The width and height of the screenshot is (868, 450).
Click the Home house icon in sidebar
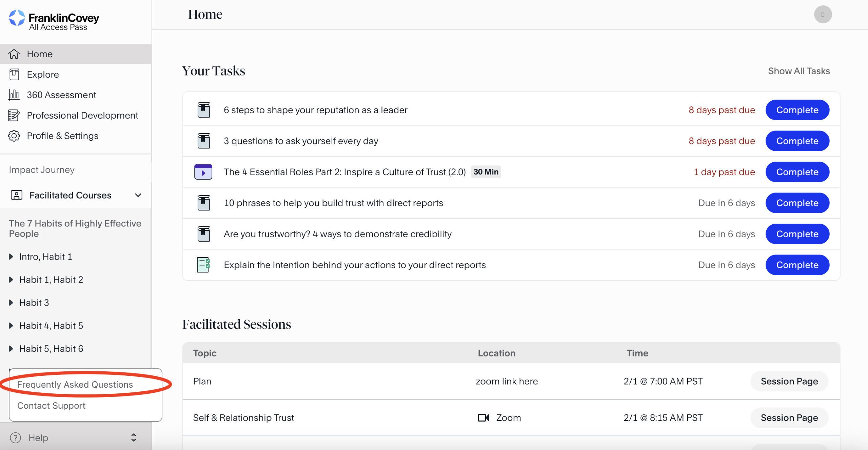click(14, 54)
